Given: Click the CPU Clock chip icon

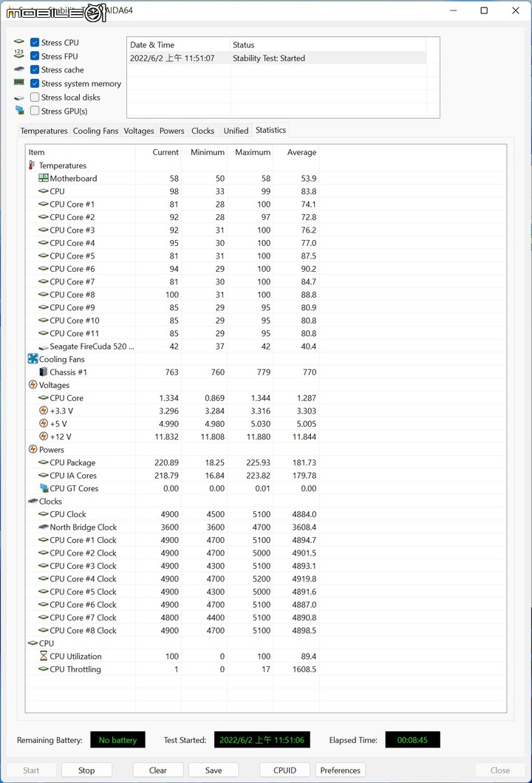Looking at the screenshot, I should point(44,514).
